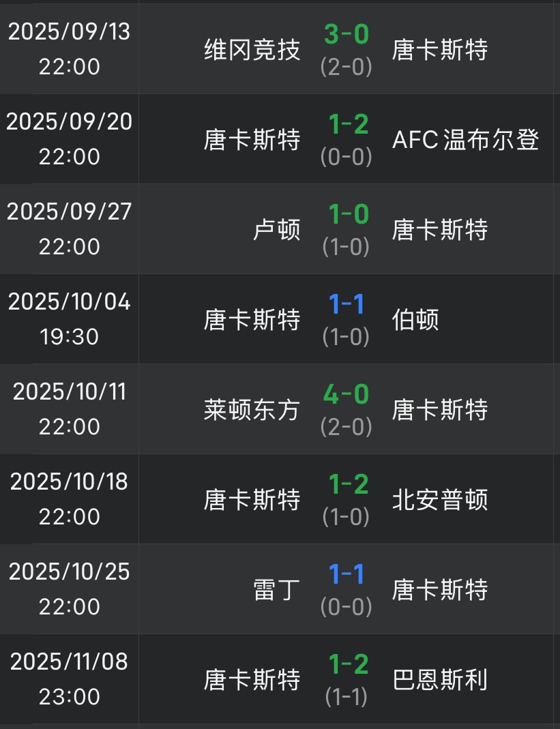Select away team AFC 温布尔登
This screenshot has height=729, width=560.
(466, 139)
